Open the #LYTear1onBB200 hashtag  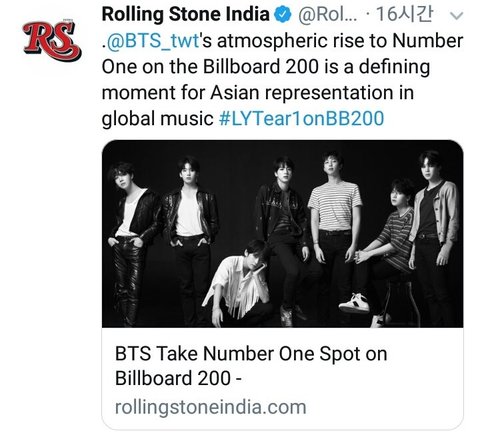coord(301,119)
